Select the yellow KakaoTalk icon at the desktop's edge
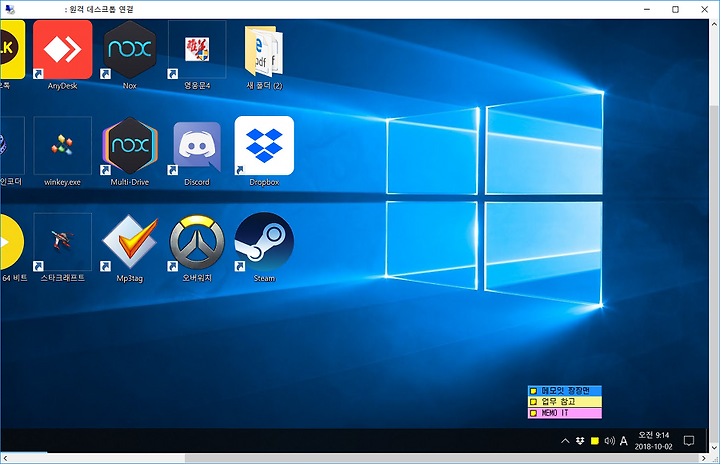The image size is (720, 464). (12, 50)
